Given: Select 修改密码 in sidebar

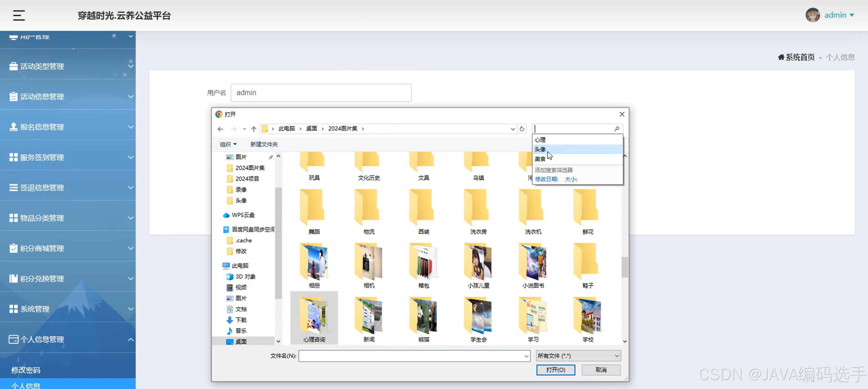Looking at the screenshot, I should [x=26, y=370].
